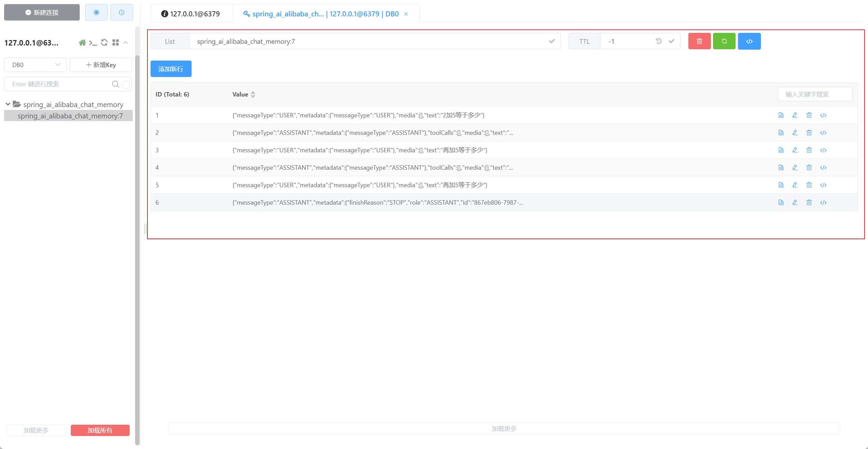Image resolution: width=868 pixels, height=449 pixels.
Task: Click the red 加载所有 button
Action: [x=100, y=430]
